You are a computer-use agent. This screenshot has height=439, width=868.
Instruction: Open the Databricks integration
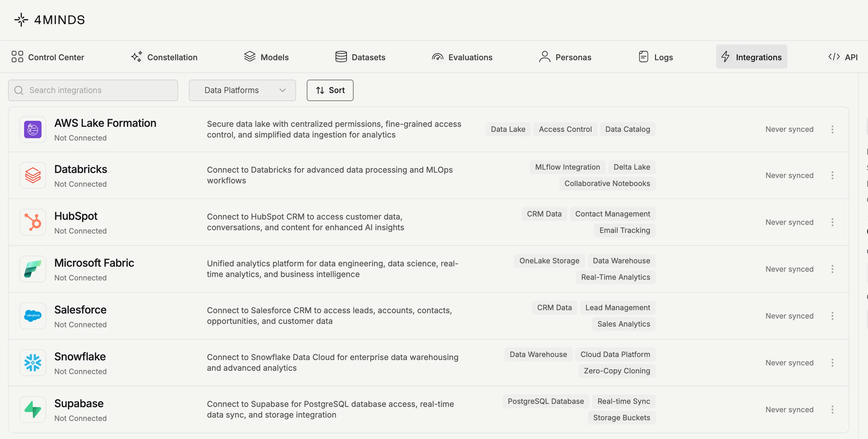point(428,175)
